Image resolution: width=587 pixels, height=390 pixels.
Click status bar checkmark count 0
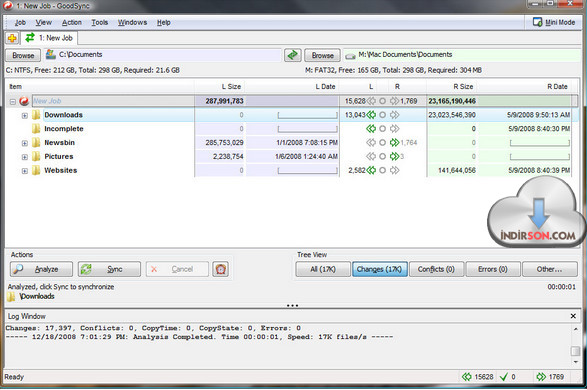[x=508, y=377]
